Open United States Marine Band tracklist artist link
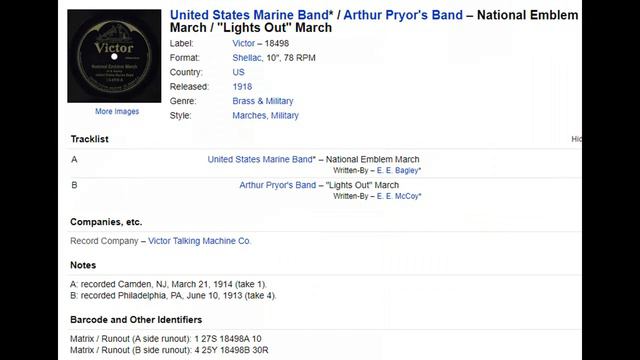 (260, 159)
